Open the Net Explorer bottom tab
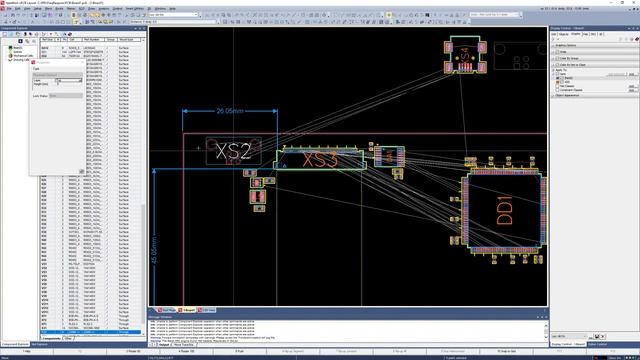640x360 pixels. 40,344
